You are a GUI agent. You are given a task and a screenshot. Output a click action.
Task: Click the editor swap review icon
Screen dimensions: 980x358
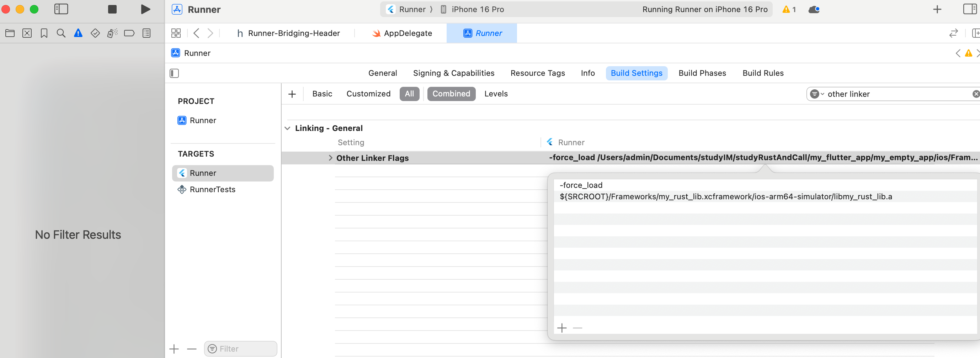pyautogui.click(x=953, y=33)
